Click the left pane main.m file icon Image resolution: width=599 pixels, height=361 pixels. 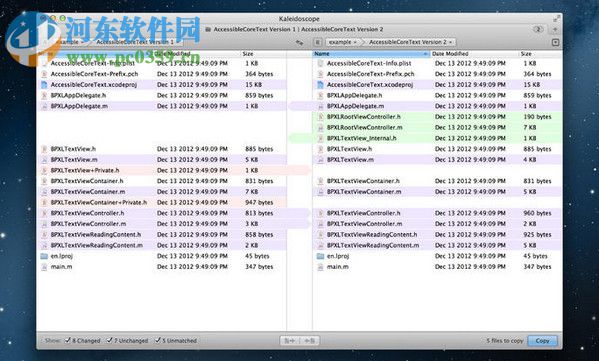tap(44, 267)
